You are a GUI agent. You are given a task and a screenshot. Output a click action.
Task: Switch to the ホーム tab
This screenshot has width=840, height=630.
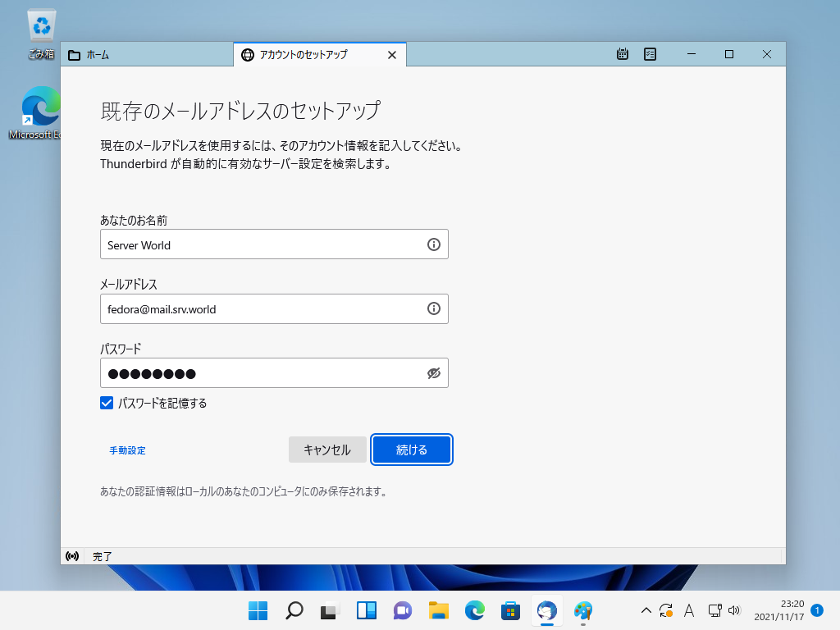(x=147, y=55)
